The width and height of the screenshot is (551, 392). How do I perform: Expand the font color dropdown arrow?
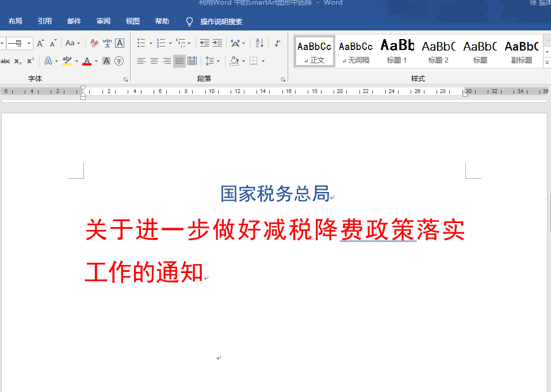click(x=96, y=62)
